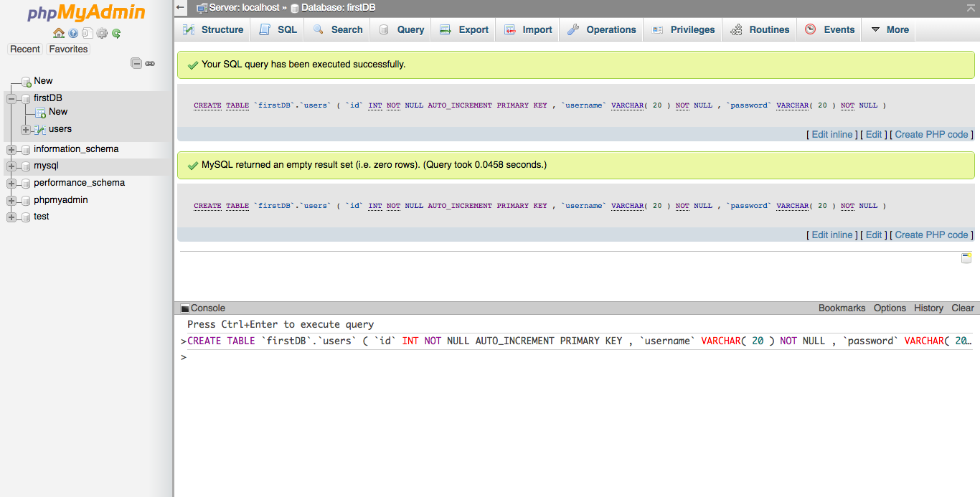Expand the phpmyadmin database node
Viewport: 980px width, 497px height.
[11, 201]
